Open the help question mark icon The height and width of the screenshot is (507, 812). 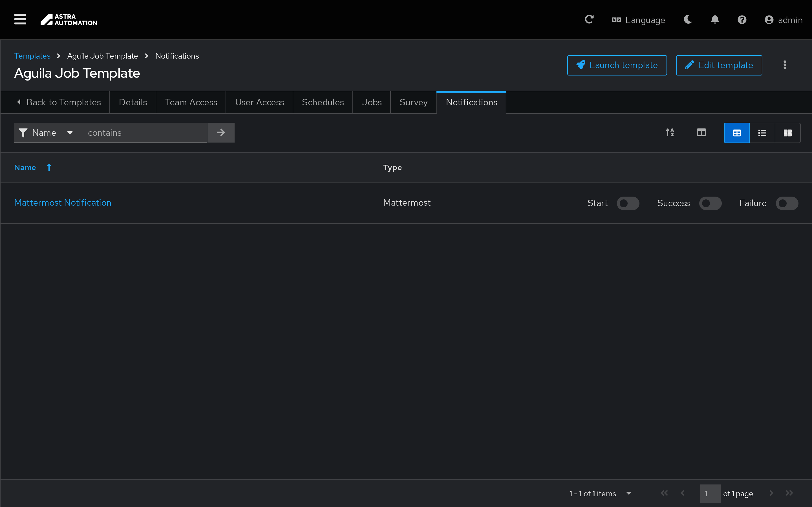point(742,20)
